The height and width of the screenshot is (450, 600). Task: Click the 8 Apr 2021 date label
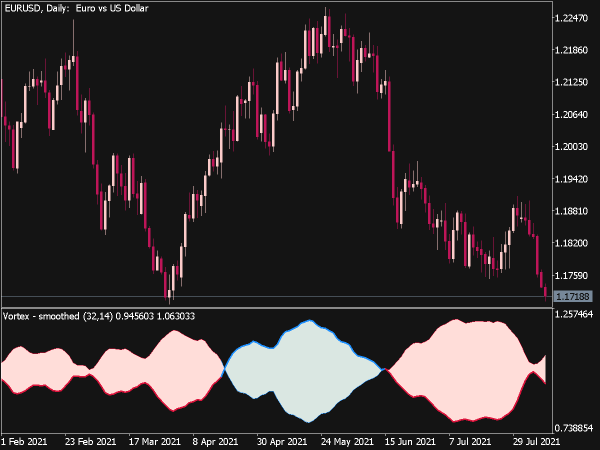215,442
